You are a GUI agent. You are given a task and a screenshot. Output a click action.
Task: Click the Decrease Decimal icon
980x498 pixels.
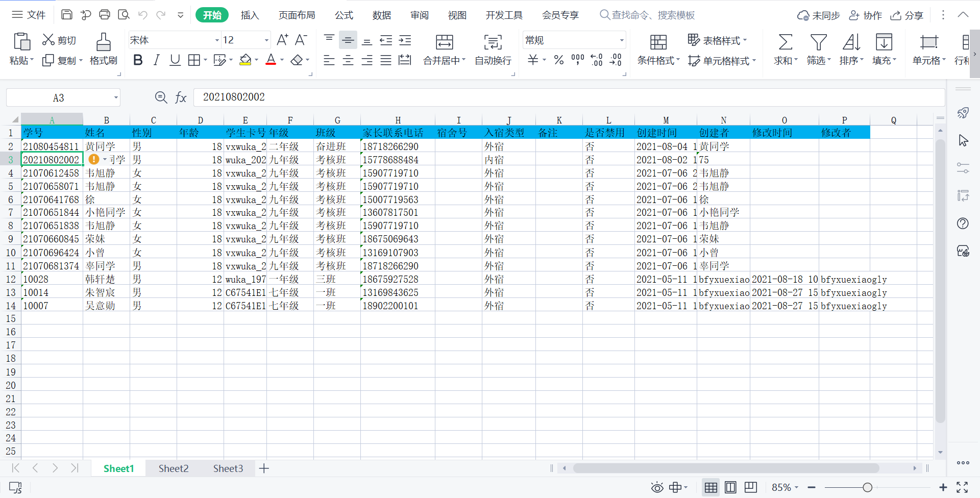616,60
